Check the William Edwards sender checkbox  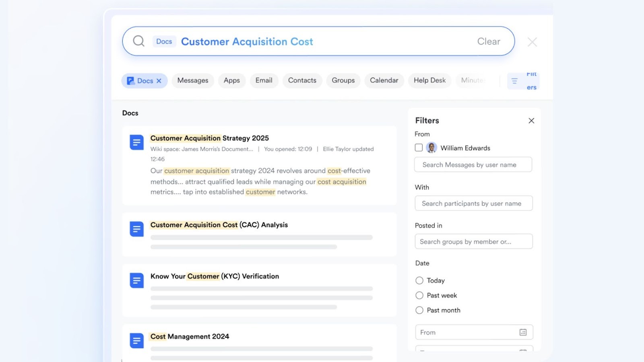click(x=419, y=148)
